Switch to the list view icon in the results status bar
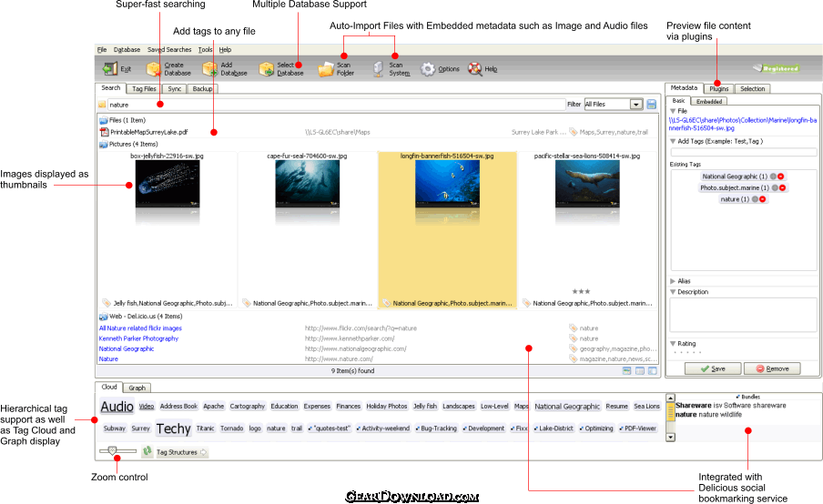The height and width of the screenshot is (504, 823). coord(640,371)
